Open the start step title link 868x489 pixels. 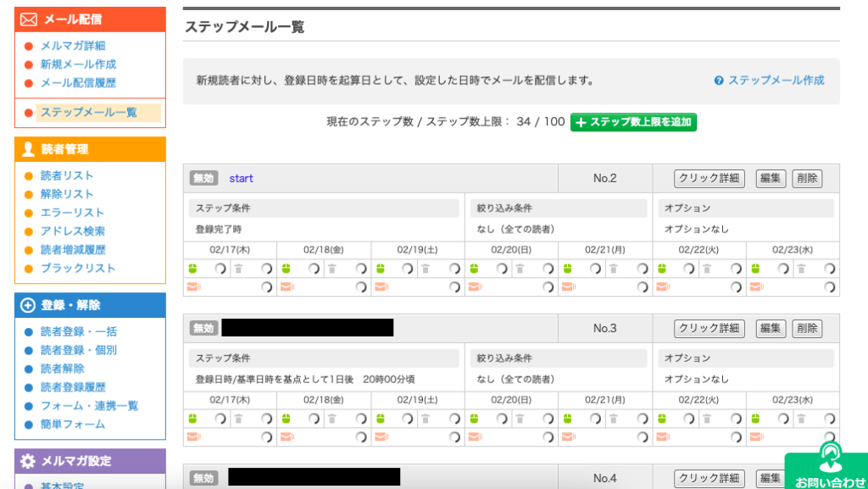[241, 179]
